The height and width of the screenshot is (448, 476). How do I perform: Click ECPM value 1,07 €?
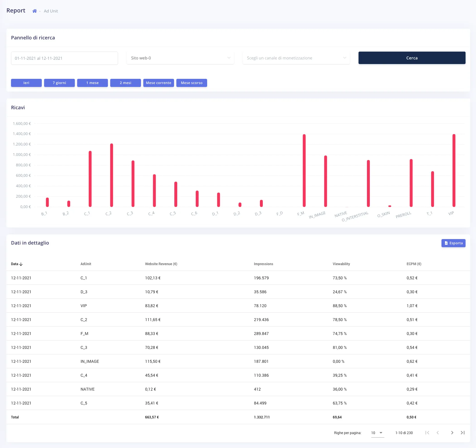pyautogui.click(x=412, y=306)
